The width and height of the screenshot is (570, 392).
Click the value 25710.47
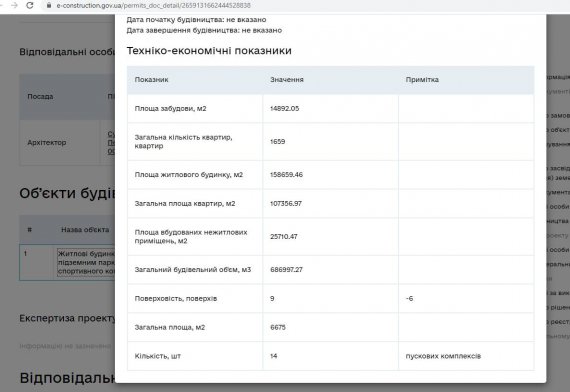[284, 236]
